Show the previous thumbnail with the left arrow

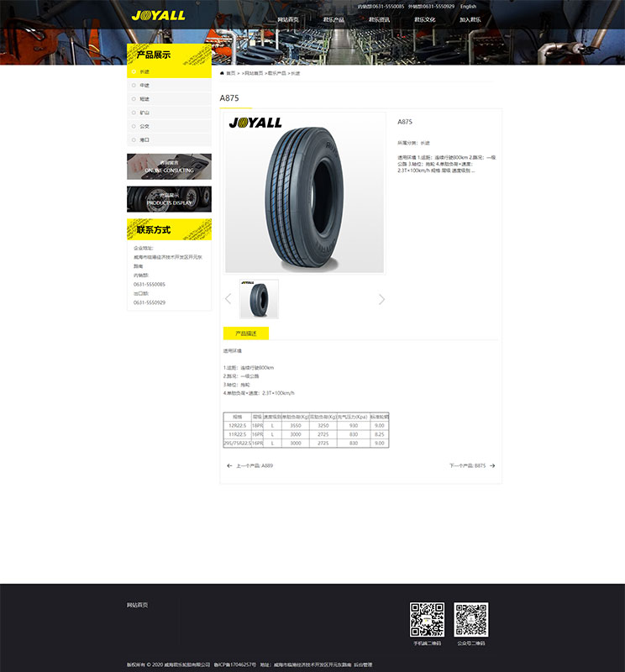(x=228, y=299)
